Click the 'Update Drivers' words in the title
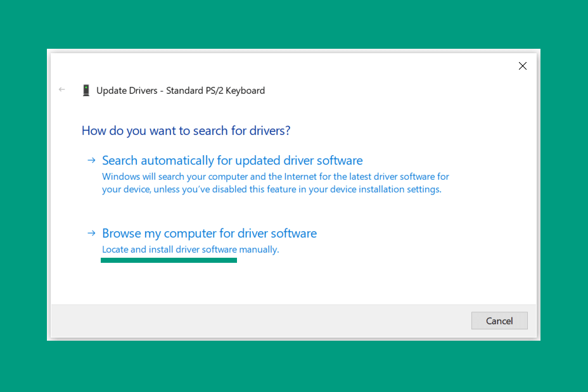 click(x=127, y=91)
